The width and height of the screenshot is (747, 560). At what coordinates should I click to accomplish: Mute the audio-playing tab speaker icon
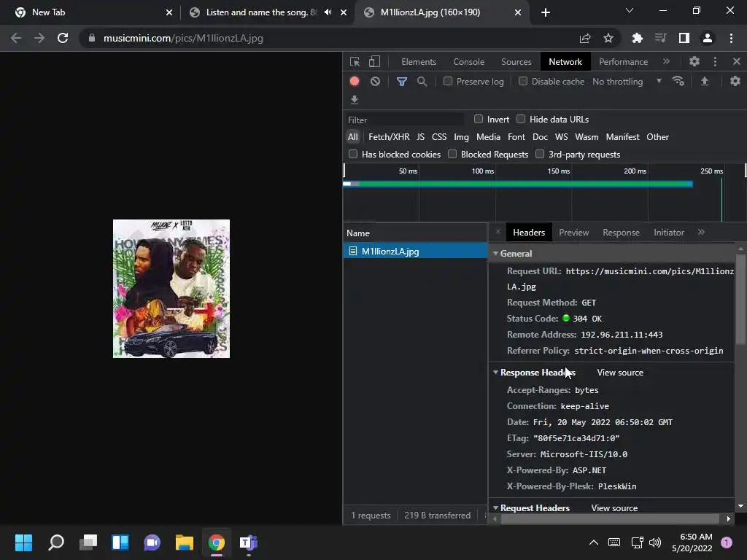point(328,12)
